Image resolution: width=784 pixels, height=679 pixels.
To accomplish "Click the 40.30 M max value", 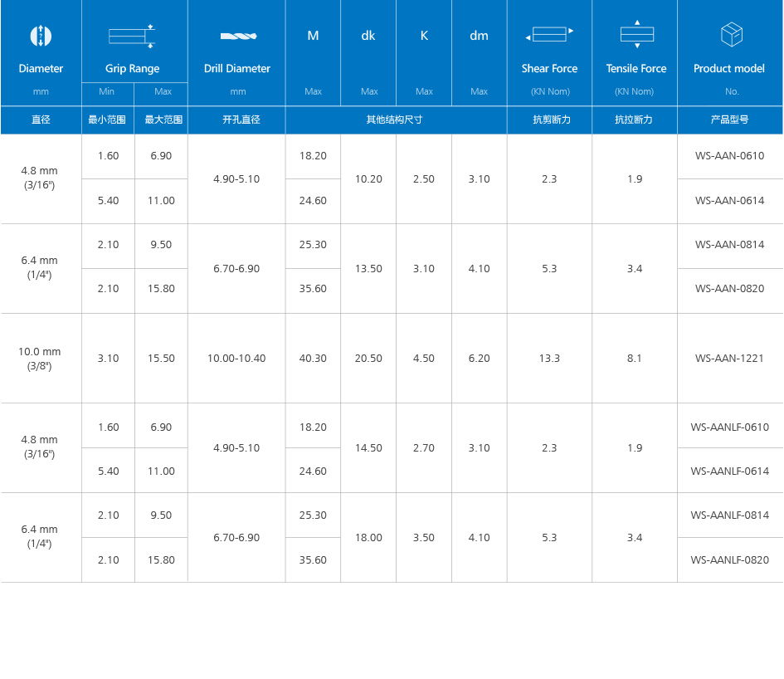I will (313, 359).
